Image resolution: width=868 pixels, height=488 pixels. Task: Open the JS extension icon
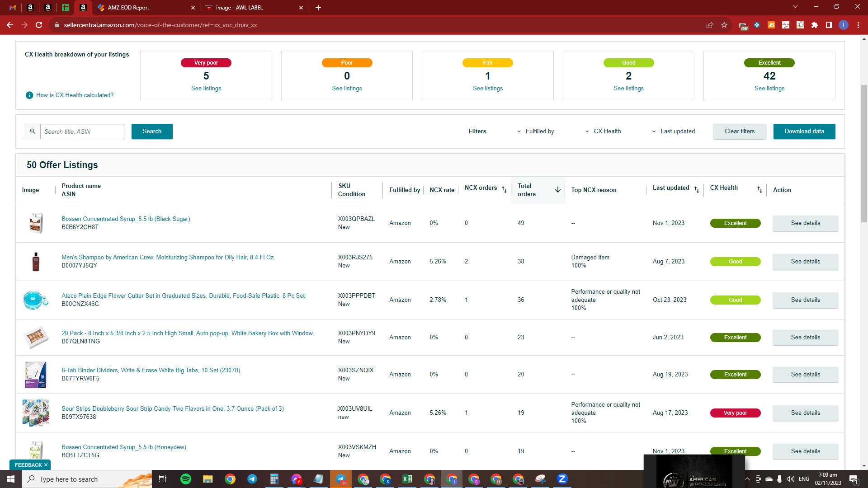(x=771, y=25)
